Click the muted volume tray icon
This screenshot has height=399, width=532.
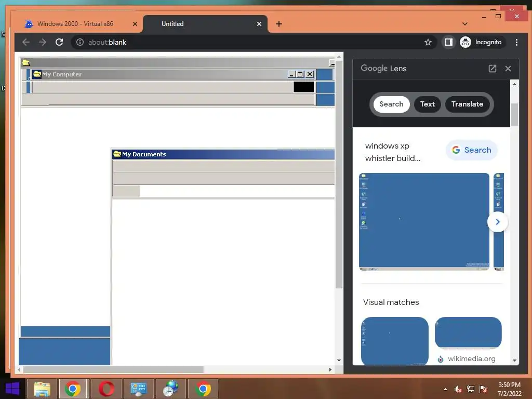click(458, 389)
